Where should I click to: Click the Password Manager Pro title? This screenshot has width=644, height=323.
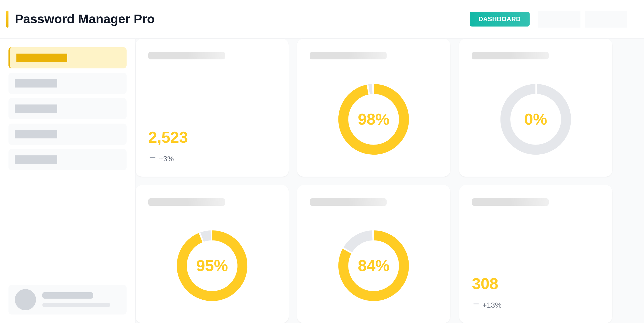tap(85, 19)
